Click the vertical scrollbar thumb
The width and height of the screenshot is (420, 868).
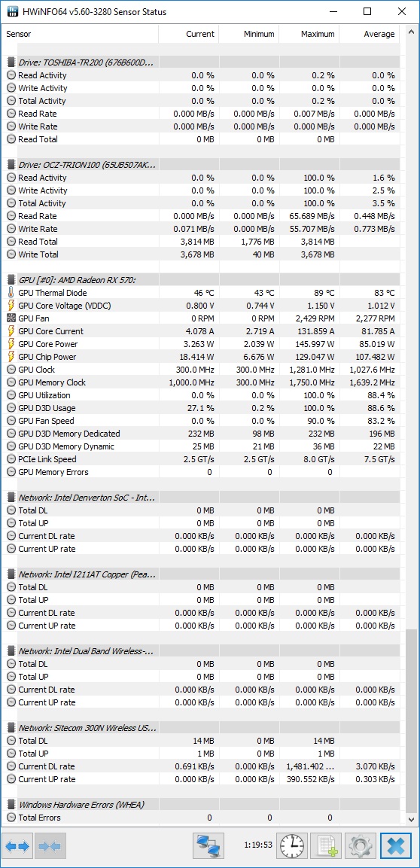411,720
